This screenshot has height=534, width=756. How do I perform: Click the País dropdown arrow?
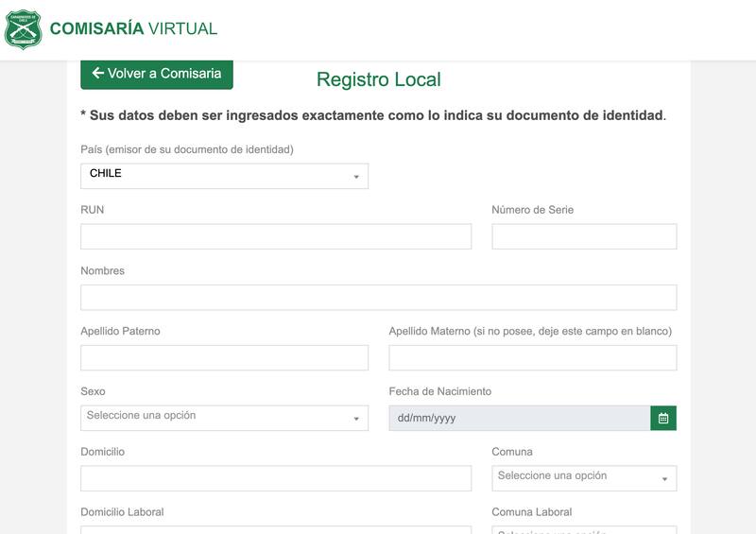click(356, 177)
